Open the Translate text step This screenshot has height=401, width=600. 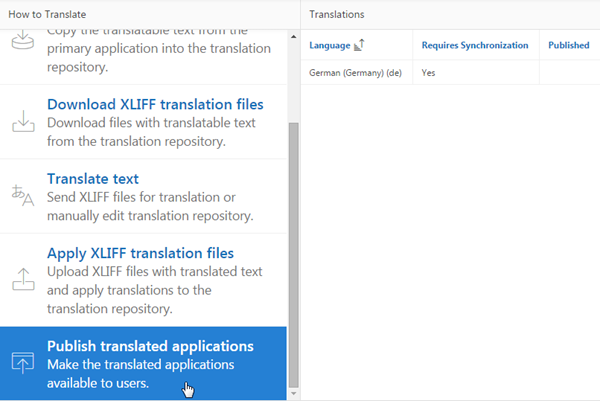(x=93, y=179)
